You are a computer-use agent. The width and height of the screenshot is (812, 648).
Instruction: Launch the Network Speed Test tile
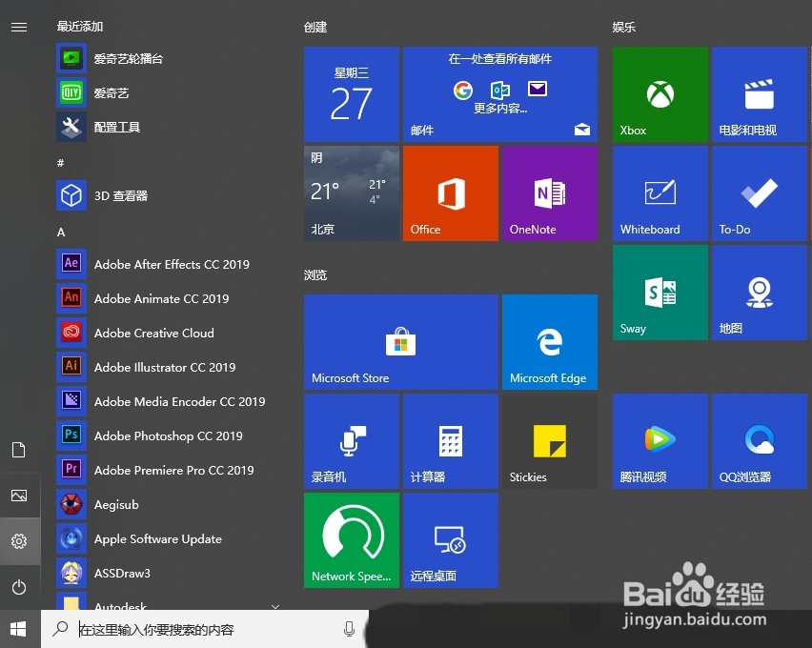pos(351,540)
